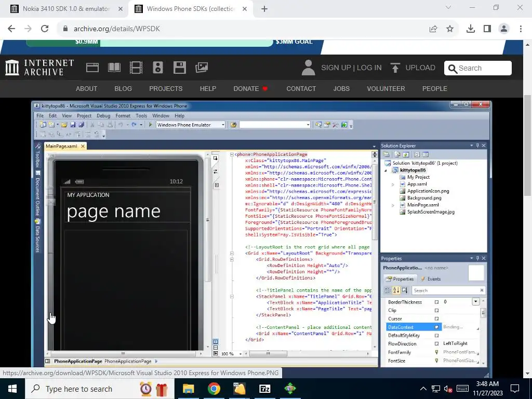Open the Audio speaker icon
The image size is (532, 399).
(x=158, y=68)
